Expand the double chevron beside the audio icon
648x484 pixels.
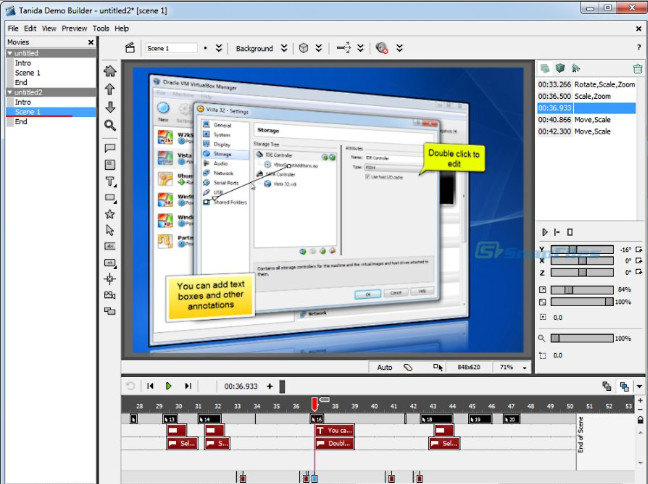(399, 48)
